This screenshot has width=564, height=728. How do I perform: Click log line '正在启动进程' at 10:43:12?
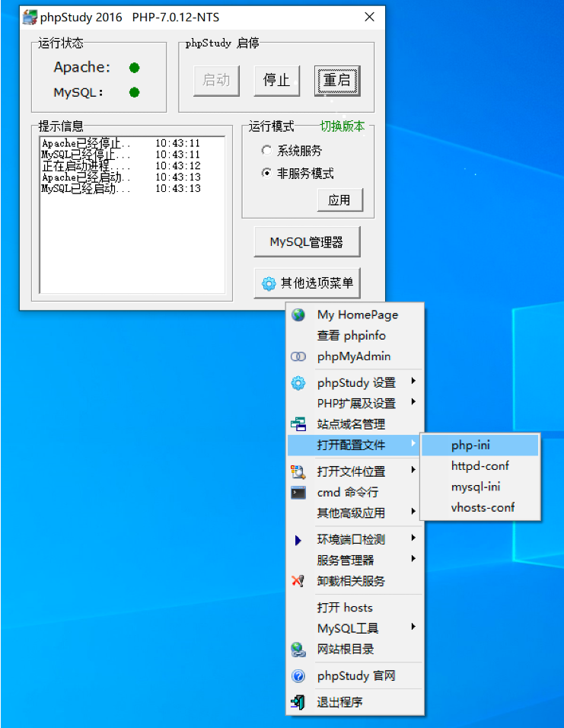pyautogui.click(x=121, y=166)
